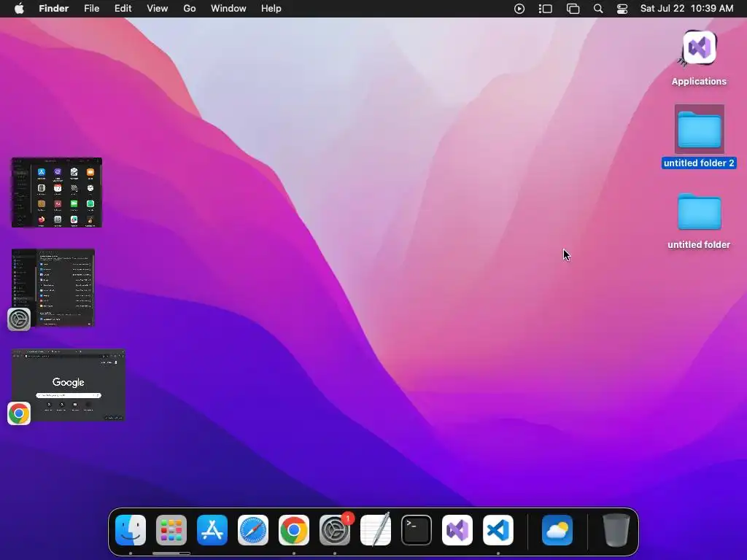Open Finder from the Dock

click(x=131, y=530)
